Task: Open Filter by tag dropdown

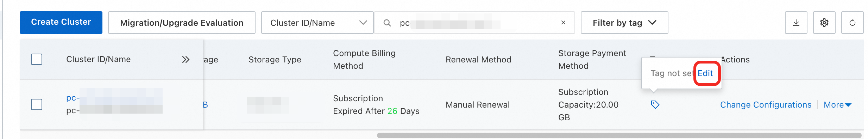Action: coord(624,23)
